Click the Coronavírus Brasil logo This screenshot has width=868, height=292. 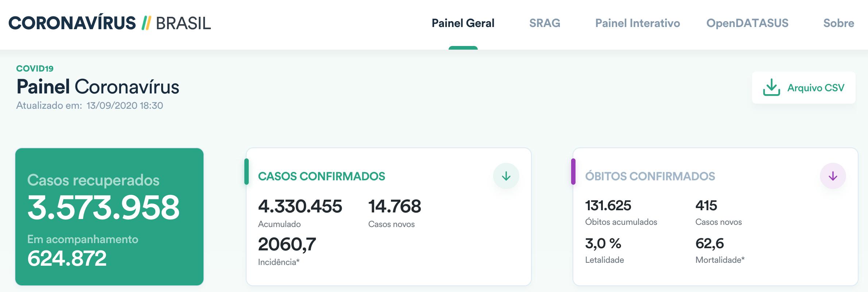109,23
